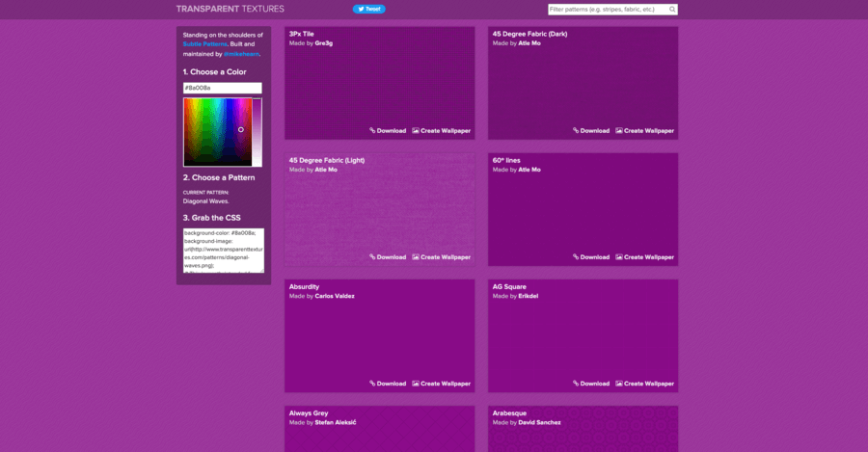Pick a color in the spectrum square
Image resolution: width=868 pixels, height=452 pixels.
pos(218,132)
